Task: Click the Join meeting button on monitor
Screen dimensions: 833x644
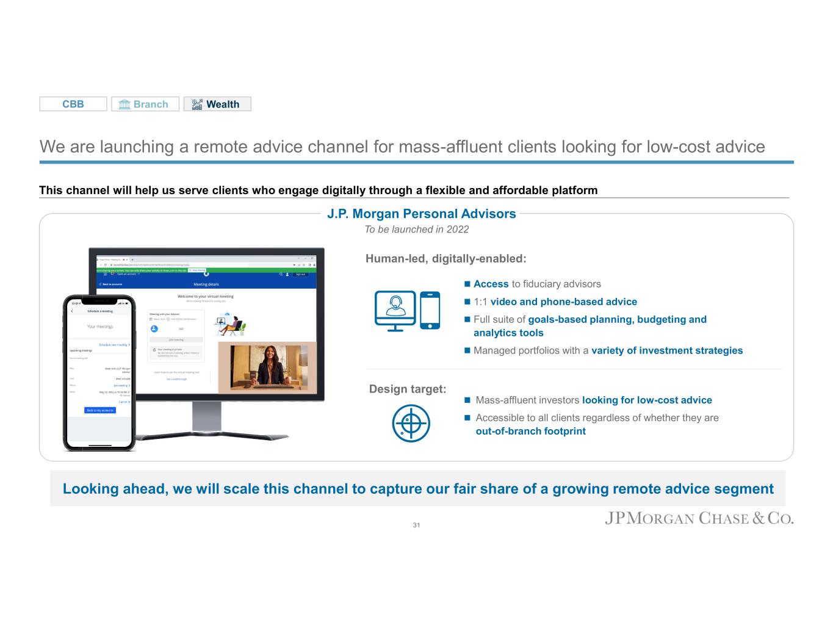Action: 176,339
